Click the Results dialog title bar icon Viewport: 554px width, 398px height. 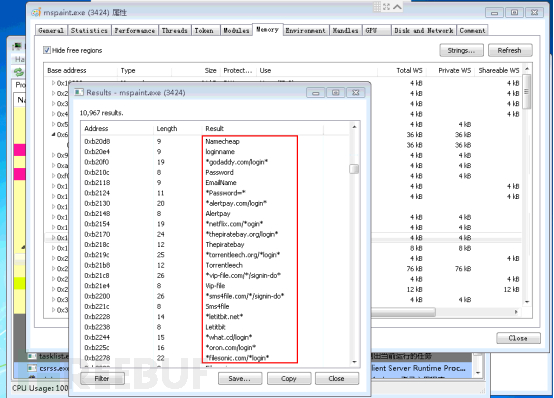tap(79, 92)
